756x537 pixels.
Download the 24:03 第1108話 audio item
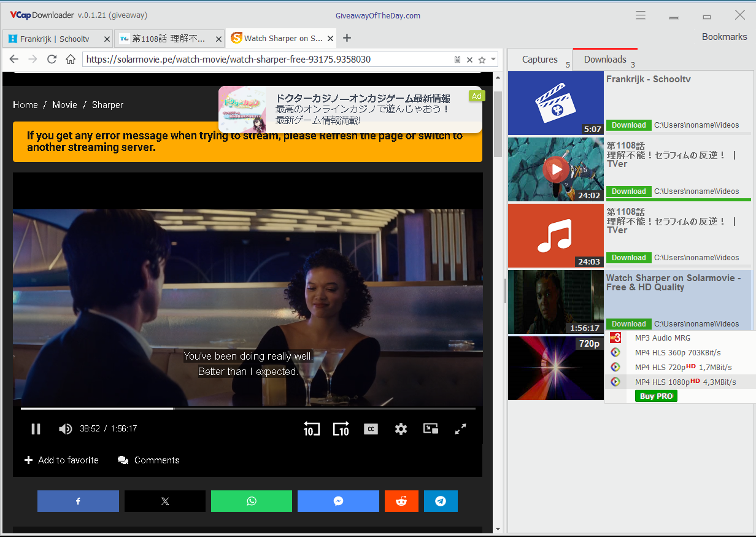pyautogui.click(x=629, y=258)
